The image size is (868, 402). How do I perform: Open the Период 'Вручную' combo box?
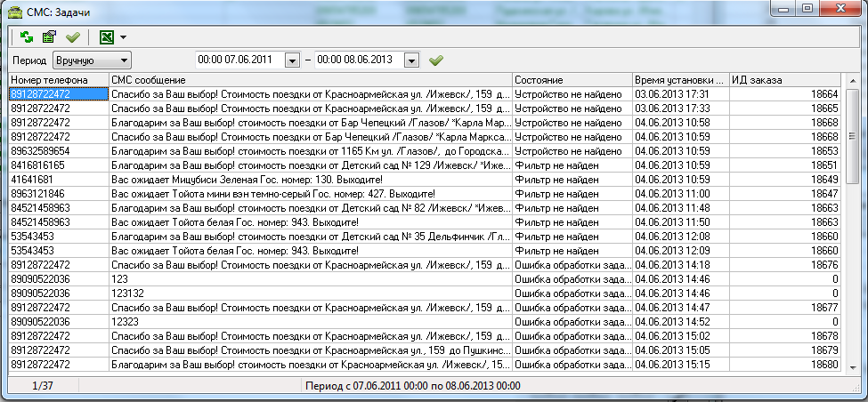click(x=91, y=60)
